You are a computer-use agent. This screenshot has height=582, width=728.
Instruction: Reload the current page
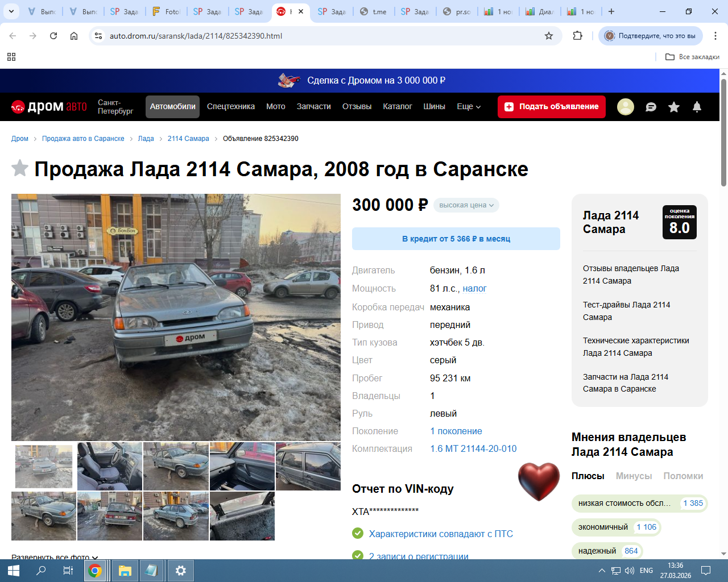(x=53, y=36)
